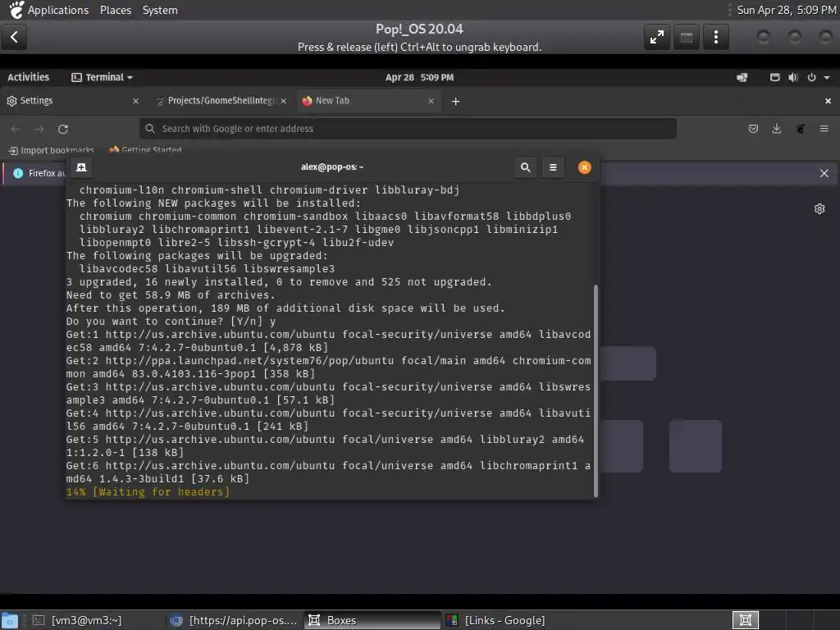
Task: Focus the Firefox address bar
Action: pyautogui.click(x=408, y=129)
